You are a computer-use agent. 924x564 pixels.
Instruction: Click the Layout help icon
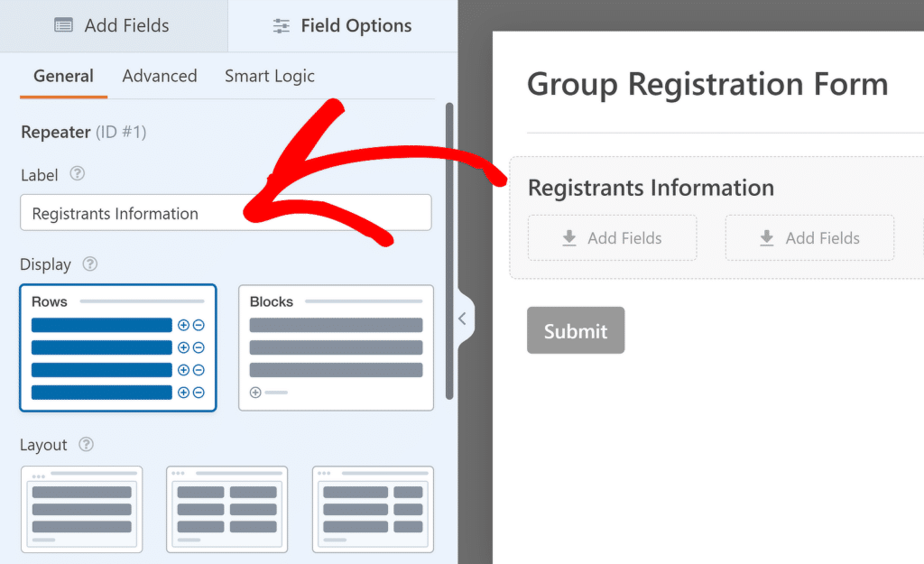[86, 445]
